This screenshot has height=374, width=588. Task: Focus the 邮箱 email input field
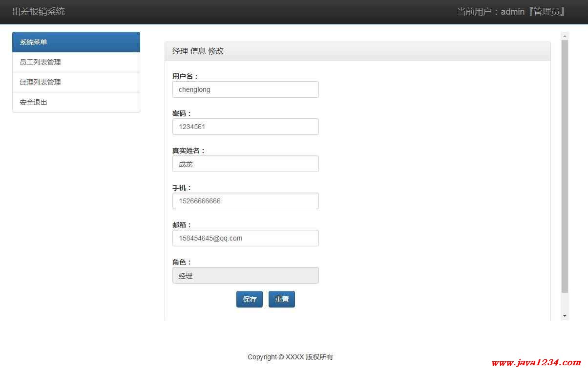click(x=245, y=238)
